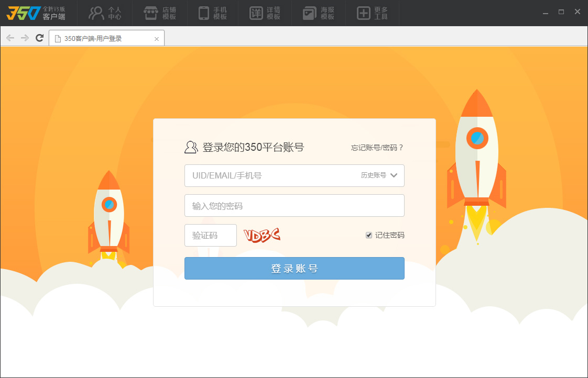Viewport: 588px width, 378px height.
Task: Click the 登录账号 login button
Action: click(x=295, y=268)
